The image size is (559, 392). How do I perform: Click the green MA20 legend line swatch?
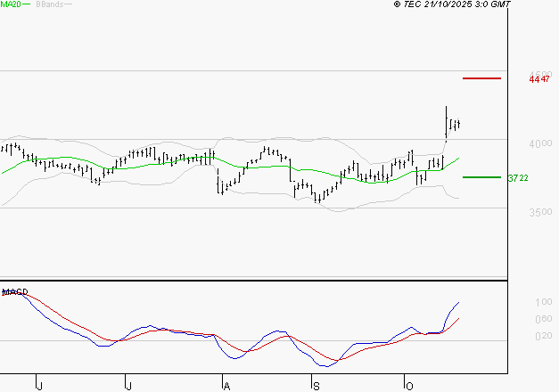tap(25, 5)
